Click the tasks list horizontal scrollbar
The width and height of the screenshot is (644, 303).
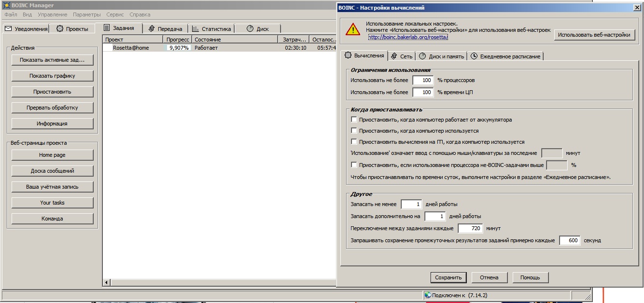pyautogui.click(x=220, y=282)
